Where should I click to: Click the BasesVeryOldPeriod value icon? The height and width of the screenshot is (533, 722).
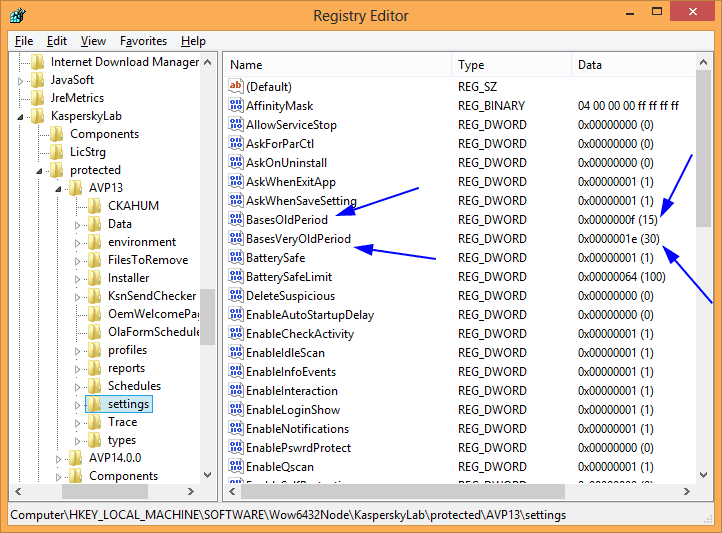[236, 238]
